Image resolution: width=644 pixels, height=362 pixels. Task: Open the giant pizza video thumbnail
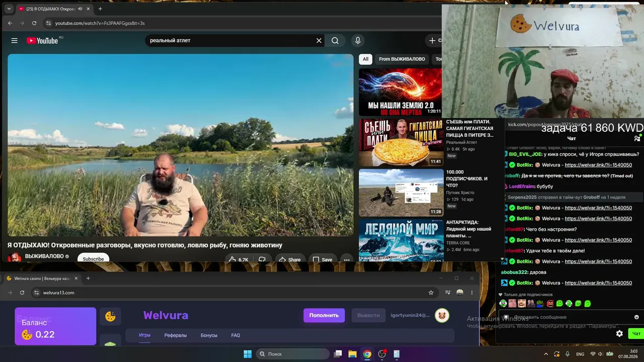(x=400, y=142)
